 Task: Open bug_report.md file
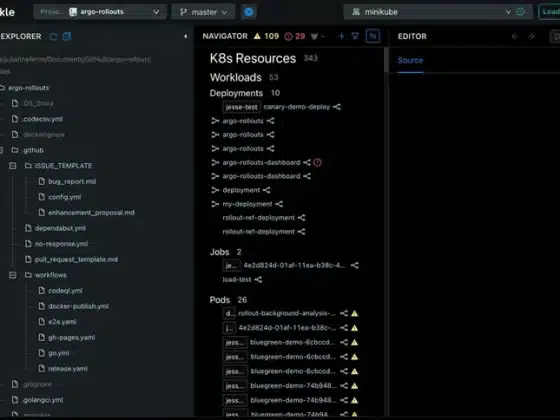pos(72,181)
